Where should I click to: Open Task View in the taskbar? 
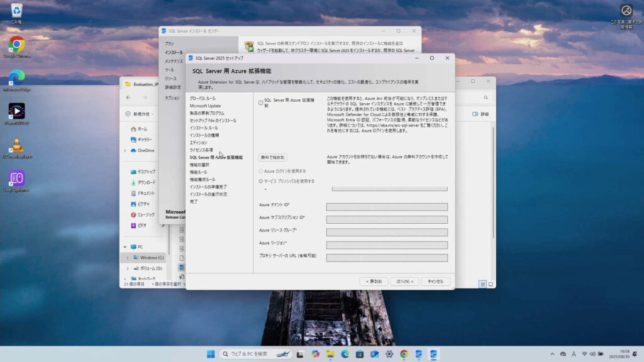[300, 354]
